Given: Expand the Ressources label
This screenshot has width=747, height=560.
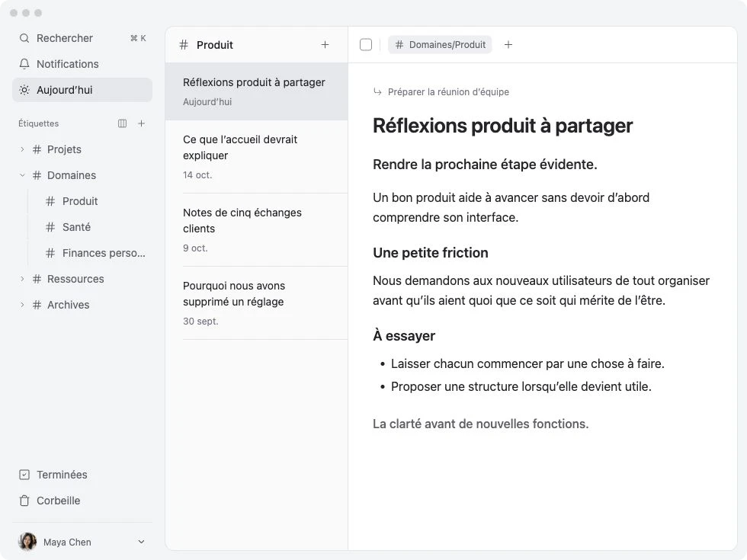Looking at the screenshot, I should coord(22,279).
